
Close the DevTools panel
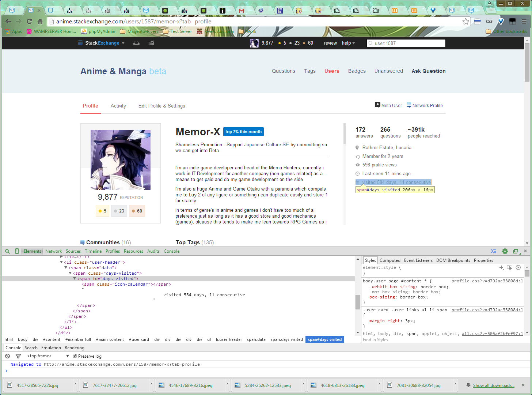[x=525, y=251]
